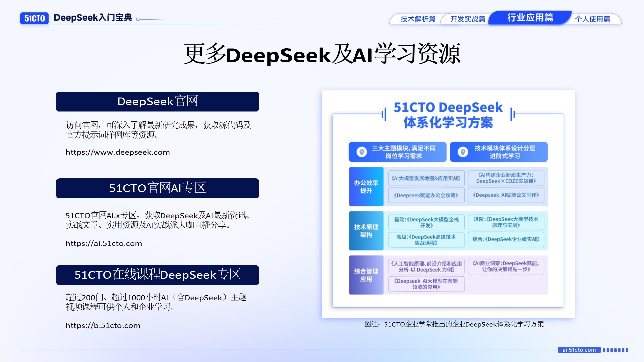The height and width of the screenshot is (362, 644).
Task: Click the 51CTO在线课程DeepSeek专区 header
Action: coord(157,275)
